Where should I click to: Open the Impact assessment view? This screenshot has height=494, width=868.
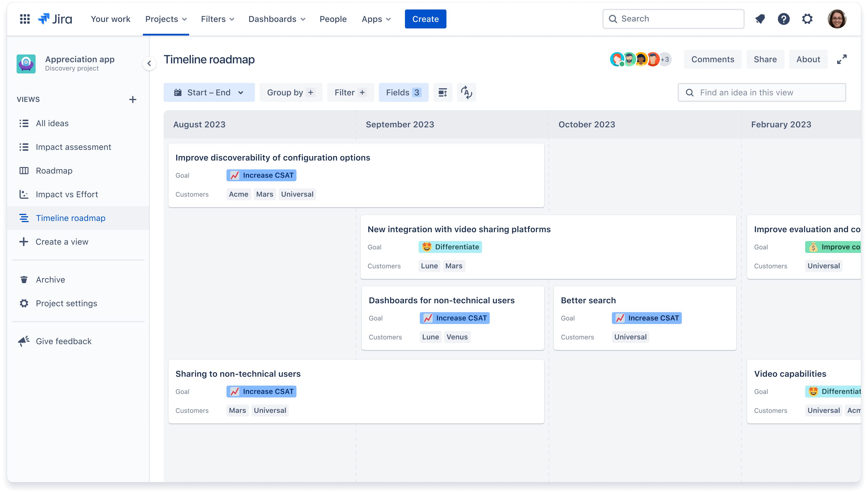pos(73,147)
